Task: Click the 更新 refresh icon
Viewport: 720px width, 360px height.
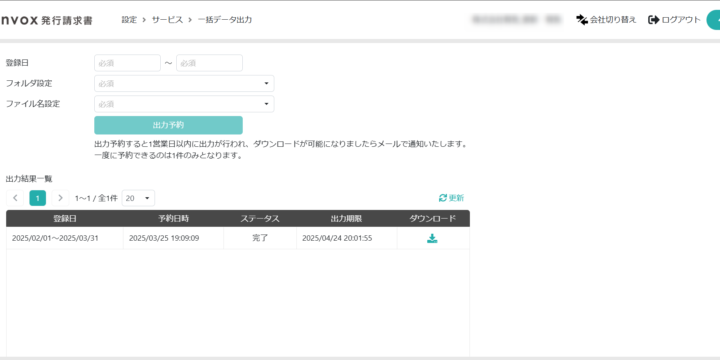Action: pyautogui.click(x=443, y=198)
